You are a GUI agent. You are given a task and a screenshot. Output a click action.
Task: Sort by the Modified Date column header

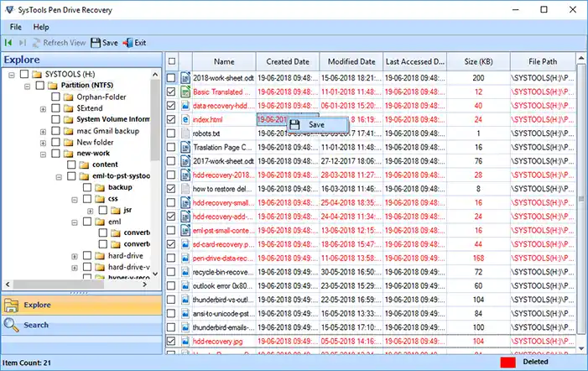(x=351, y=61)
